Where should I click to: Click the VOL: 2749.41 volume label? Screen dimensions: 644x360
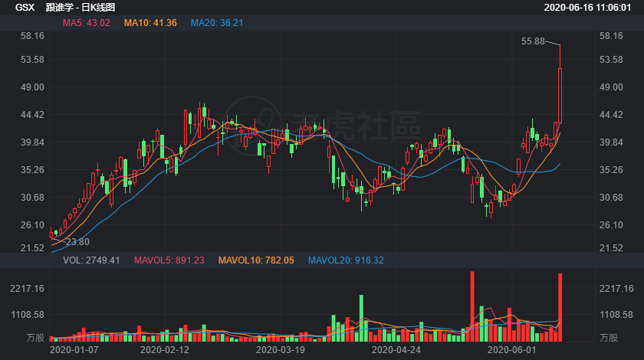pyautogui.click(x=91, y=260)
